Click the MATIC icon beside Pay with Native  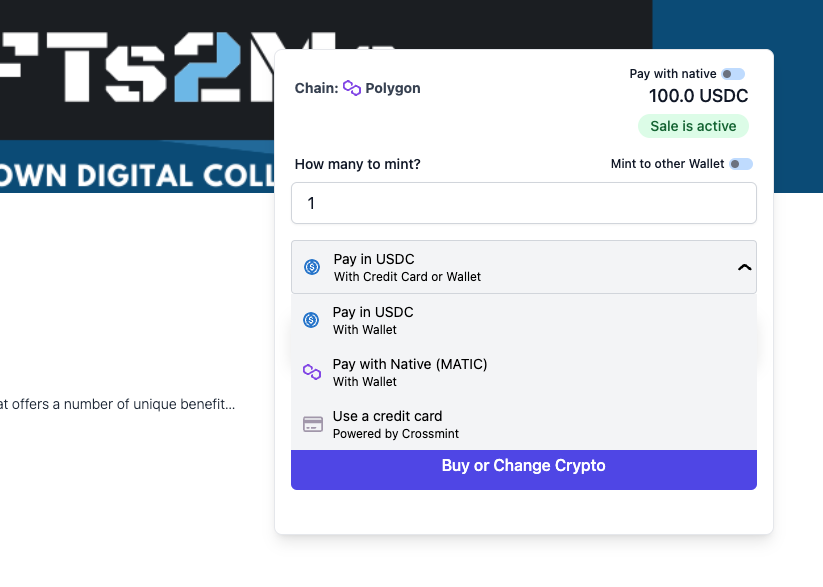click(x=312, y=372)
